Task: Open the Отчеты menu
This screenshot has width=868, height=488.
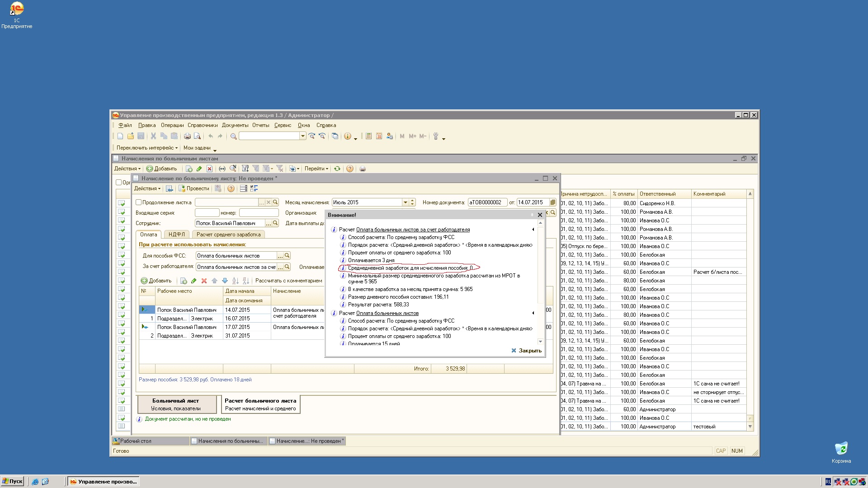Action: point(260,126)
